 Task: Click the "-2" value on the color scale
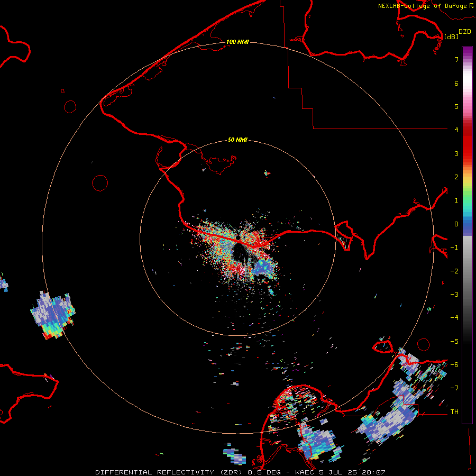[454, 271]
